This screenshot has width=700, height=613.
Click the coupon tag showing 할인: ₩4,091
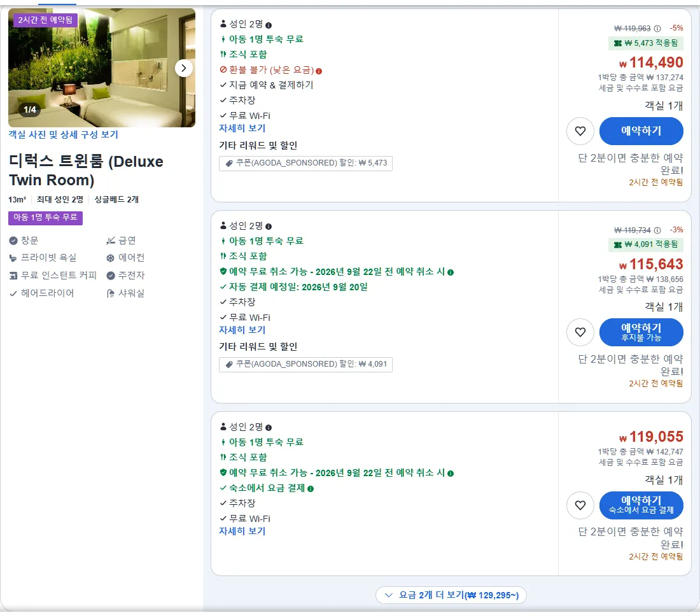tap(305, 364)
